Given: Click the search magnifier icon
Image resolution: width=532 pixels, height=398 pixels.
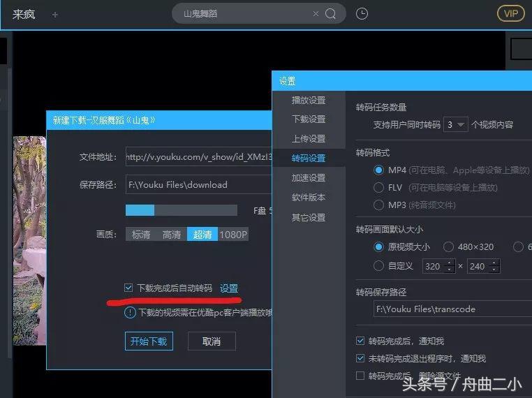Looking at the screenshot, I should (x=330, y=13).
